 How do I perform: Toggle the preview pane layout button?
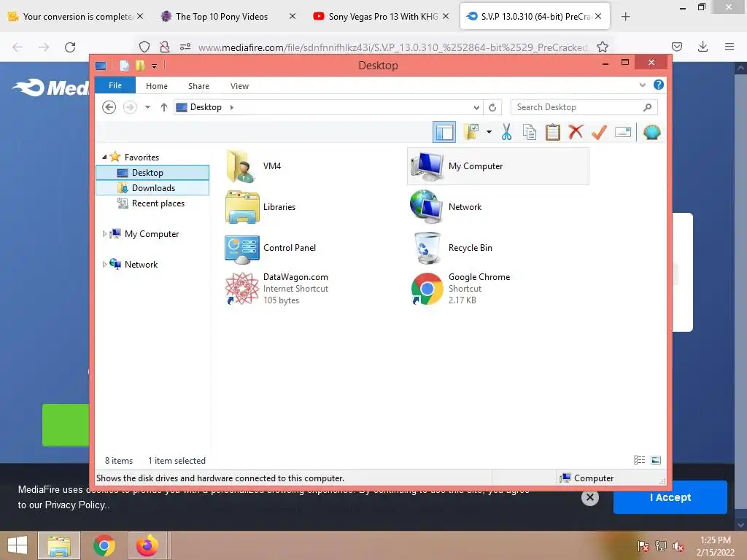(x=444, y=133)
